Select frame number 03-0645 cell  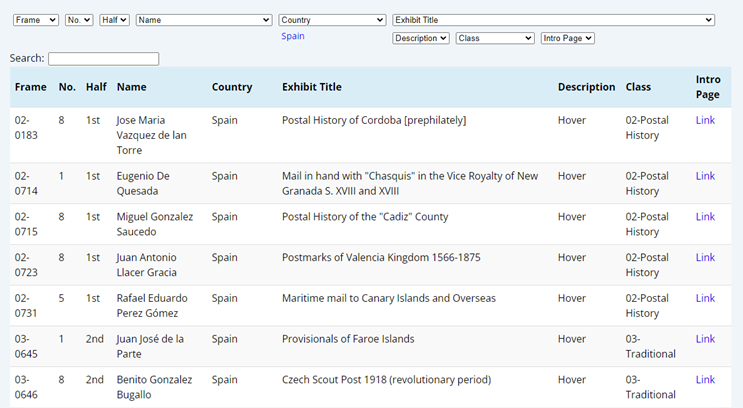(26, 347)
